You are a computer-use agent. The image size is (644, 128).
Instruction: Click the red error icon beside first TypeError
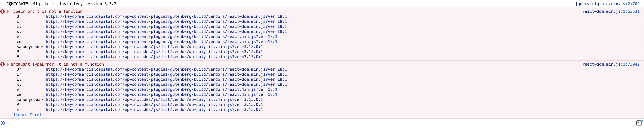(x=3, y=12)
